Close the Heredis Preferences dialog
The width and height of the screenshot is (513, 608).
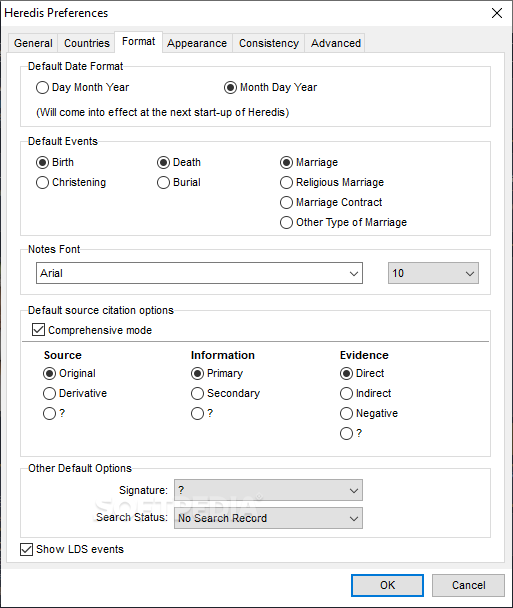coord(497,13)
